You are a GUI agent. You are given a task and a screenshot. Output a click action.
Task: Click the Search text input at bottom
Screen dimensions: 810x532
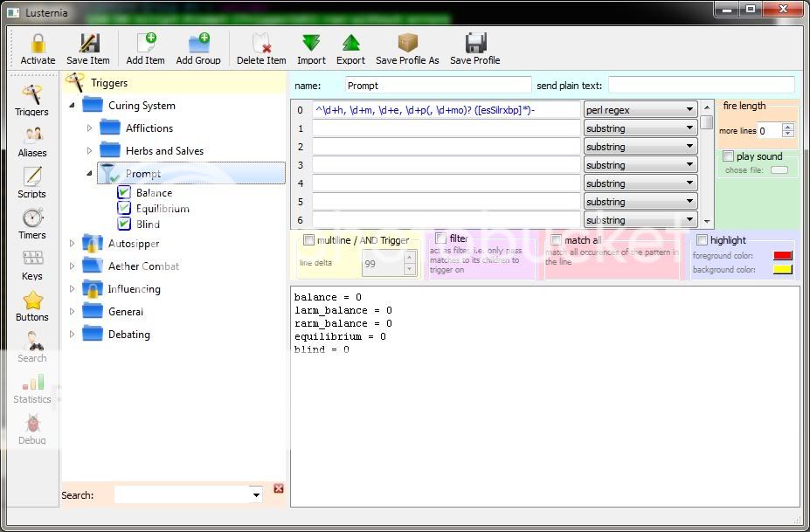(x=183, y=494)
